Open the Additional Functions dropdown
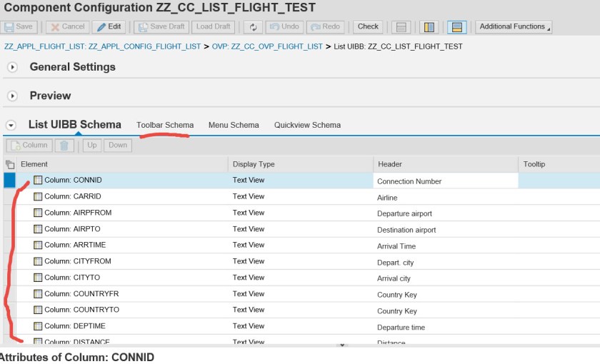The image size is (600, 364). coord(514,27)
